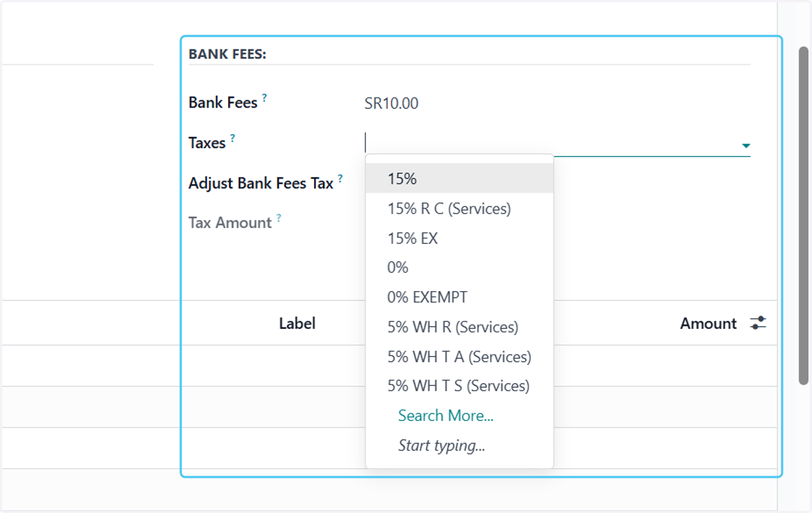Click the help question mark beside Taxes
This screenshot has width=812, height=513.
click(x=233, y=138)
